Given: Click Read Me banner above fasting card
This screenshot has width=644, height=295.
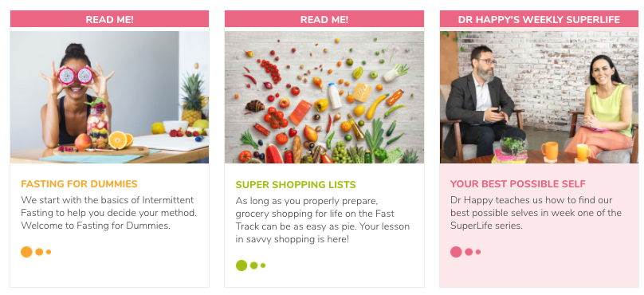Looking at the screenshot, I should 109,19.
